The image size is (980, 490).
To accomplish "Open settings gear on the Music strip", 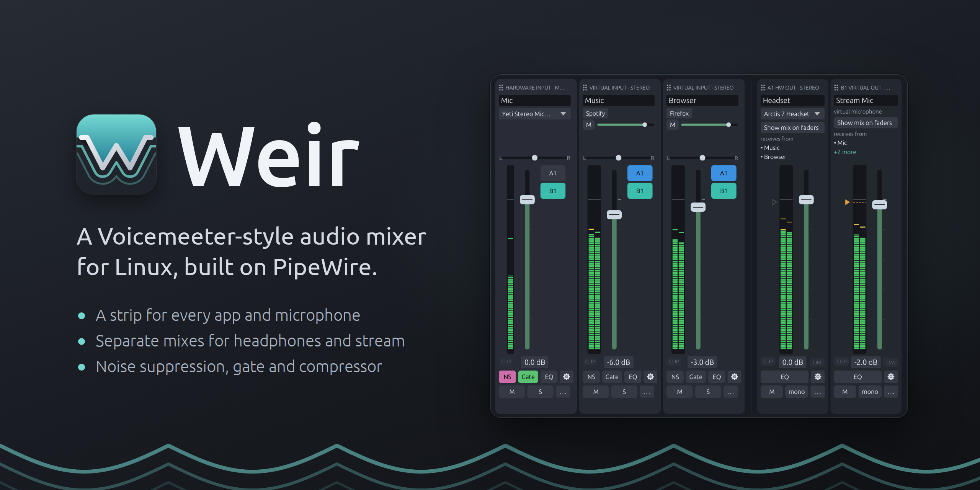I will coord(650,377).
